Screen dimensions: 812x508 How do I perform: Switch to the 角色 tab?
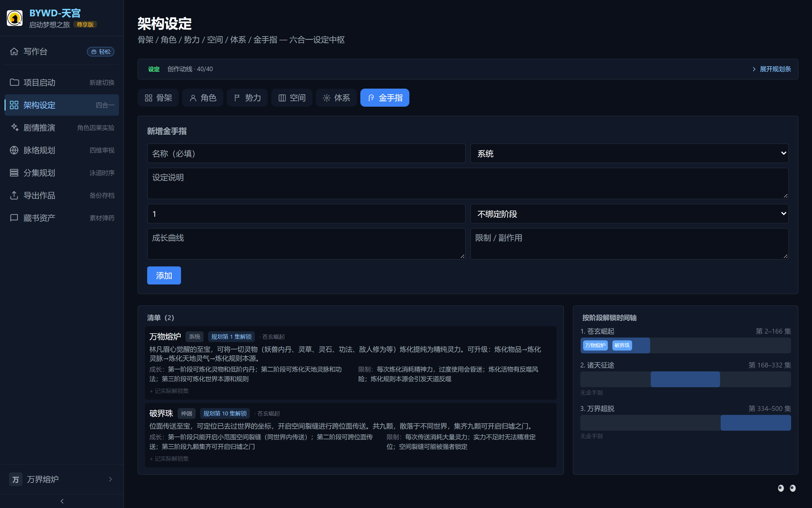tap(203, 98)
